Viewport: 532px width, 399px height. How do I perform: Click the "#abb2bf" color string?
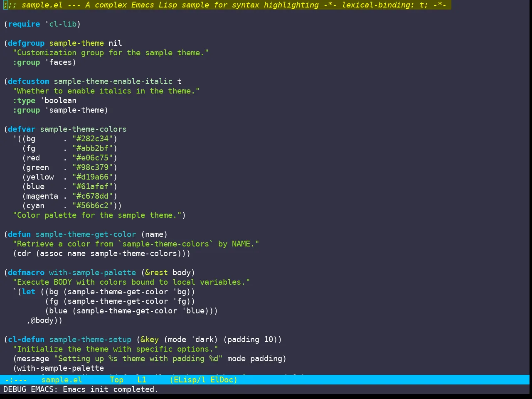click(x=93, y=148)
